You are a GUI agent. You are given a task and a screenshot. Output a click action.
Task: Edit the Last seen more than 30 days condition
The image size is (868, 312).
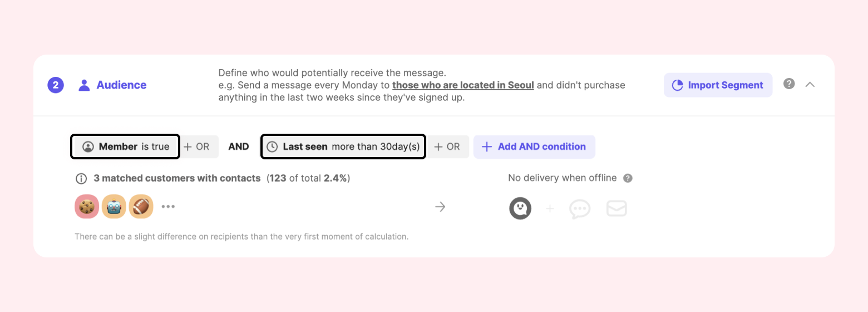[343, 147]
